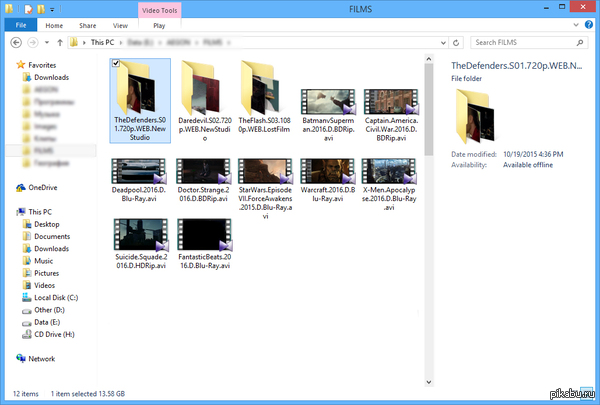This screenshot has height=405, width=600.
Task: Expand the address bar history dropdown
Action: click(443, 42)
